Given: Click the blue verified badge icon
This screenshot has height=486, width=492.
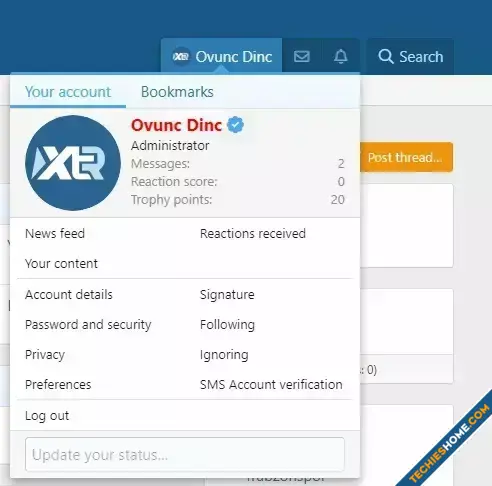Looking at the screenshot, I should coord(235,125).
